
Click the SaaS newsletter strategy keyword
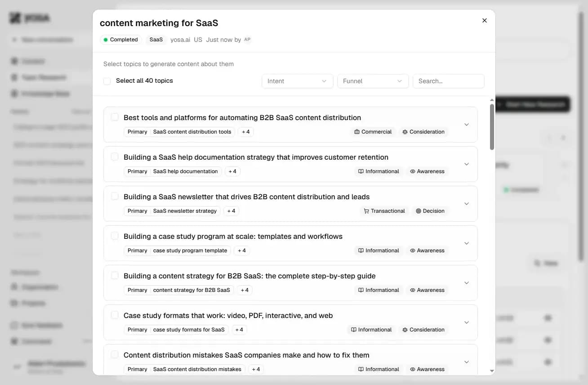coord(185,211)
